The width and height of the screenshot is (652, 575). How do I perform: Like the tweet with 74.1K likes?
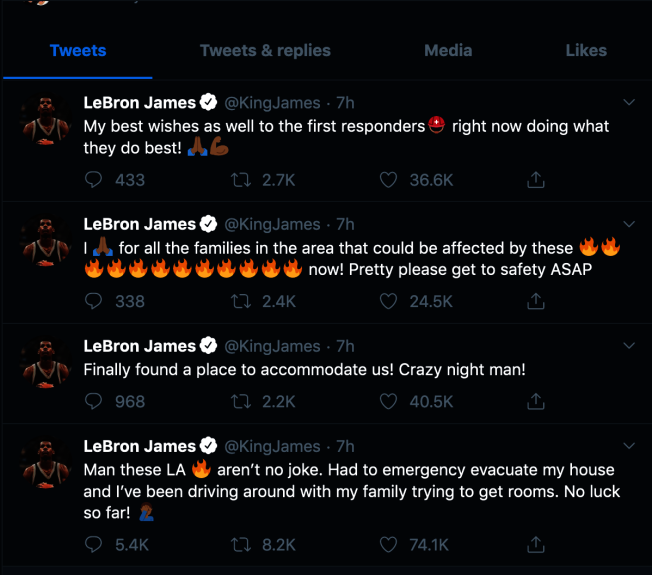[388, 545]
